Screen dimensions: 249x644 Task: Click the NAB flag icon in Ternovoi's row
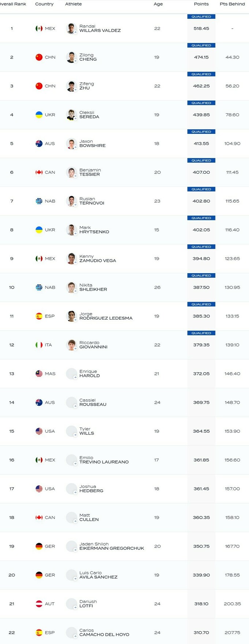coord(39,201)
